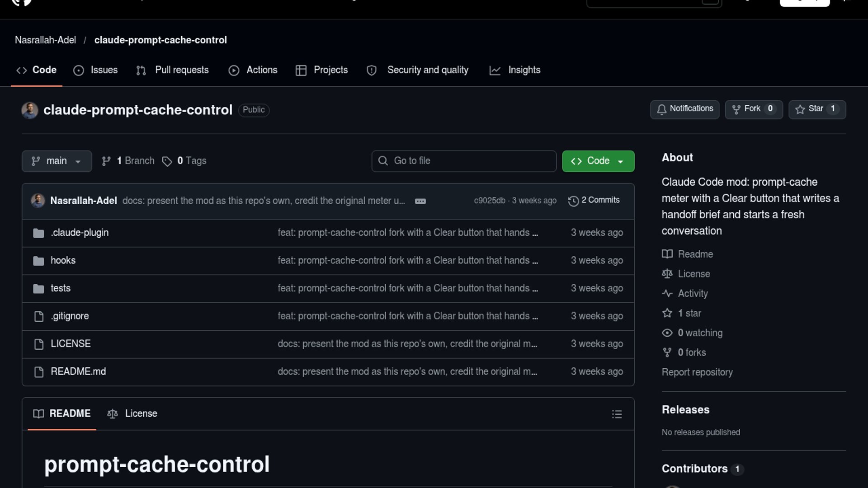Switch to Pull requests tab

(172, 70)
